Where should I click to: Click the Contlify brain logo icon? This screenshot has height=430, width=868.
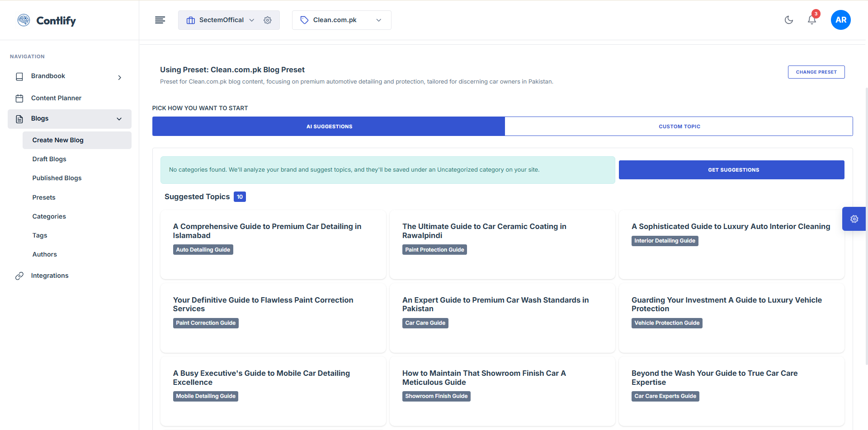[24, 20]
